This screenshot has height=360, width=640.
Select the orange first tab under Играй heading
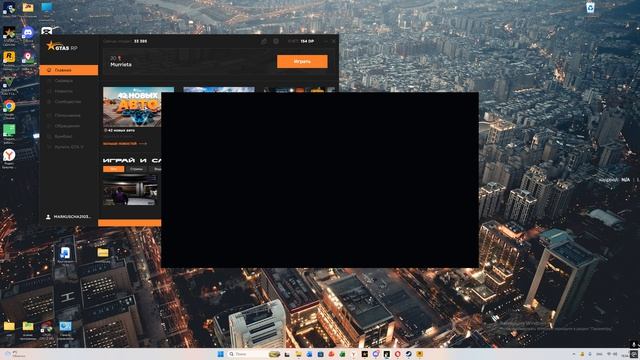(x=113, y=169)
